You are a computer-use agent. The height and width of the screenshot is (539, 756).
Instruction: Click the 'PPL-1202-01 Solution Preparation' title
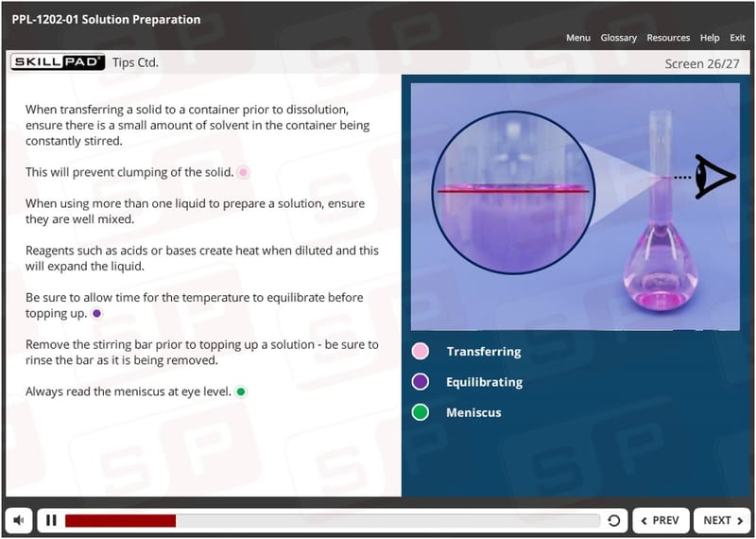pyautogui.click(x=106, y=19)
